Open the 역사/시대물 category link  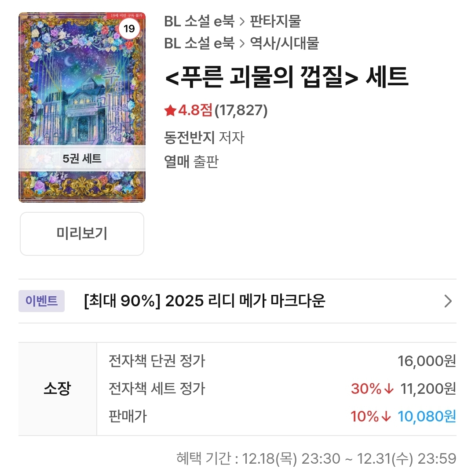tap(284, 44)
